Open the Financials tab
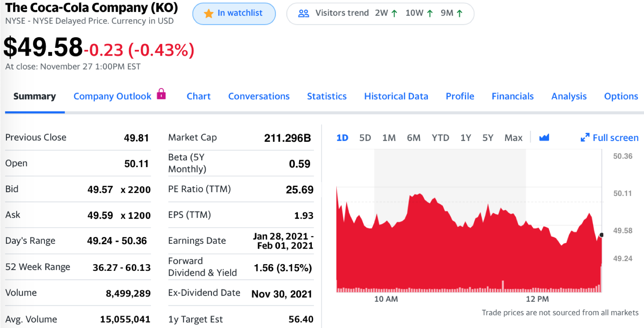 [513, 97]
